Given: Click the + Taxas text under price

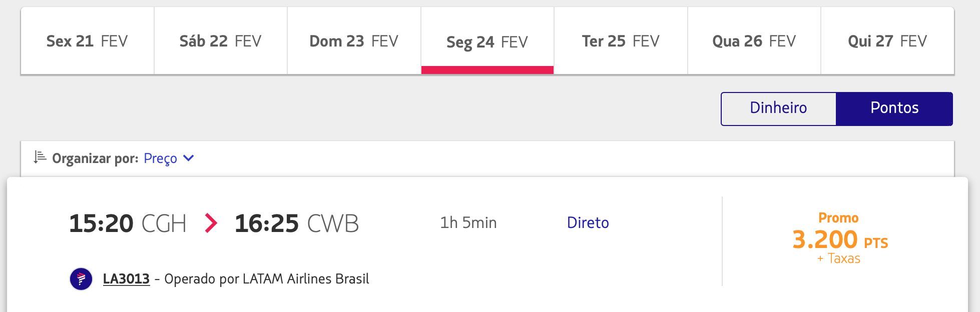Looking at the screenshot, I should click(839, 258).
